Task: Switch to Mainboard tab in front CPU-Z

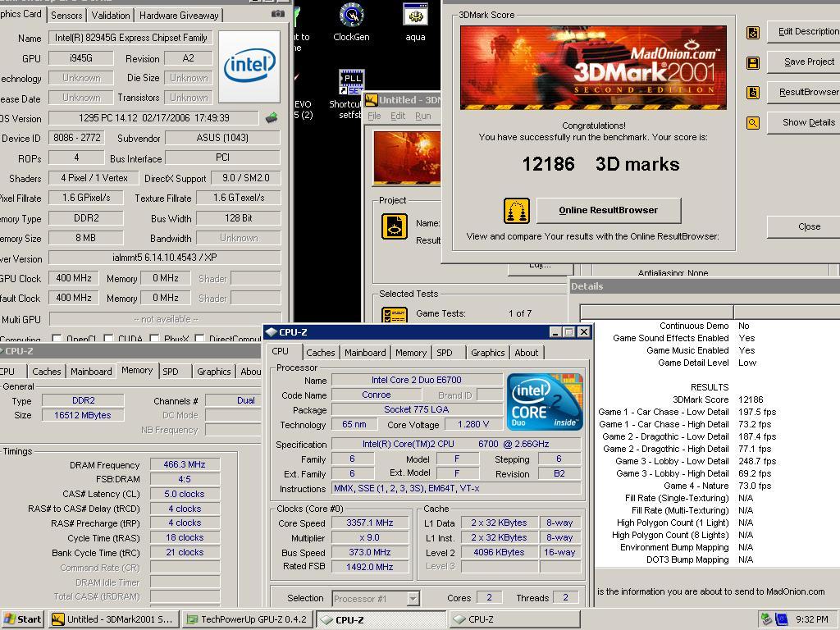Action: pyautogui.click(x=365, y=353)
